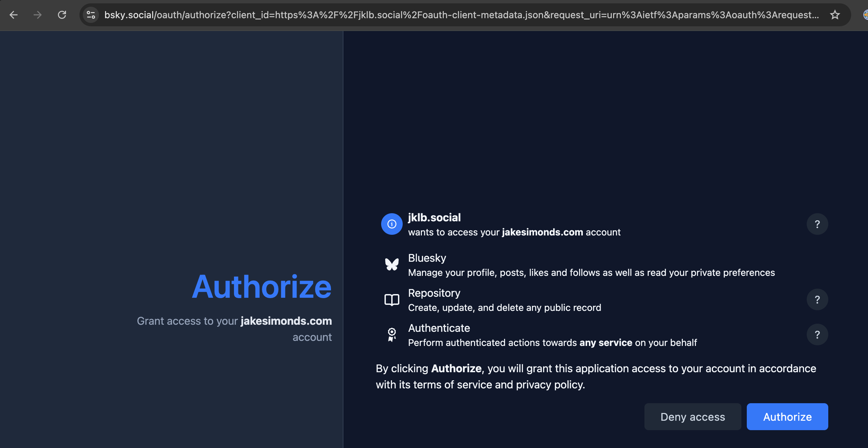Open help for jklb.social access request

click(817, 224)
